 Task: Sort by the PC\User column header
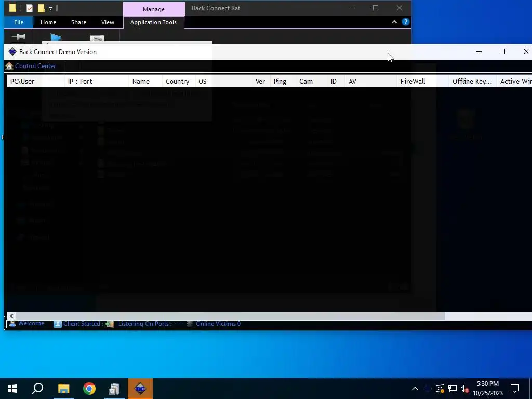[x=36, y=82]
